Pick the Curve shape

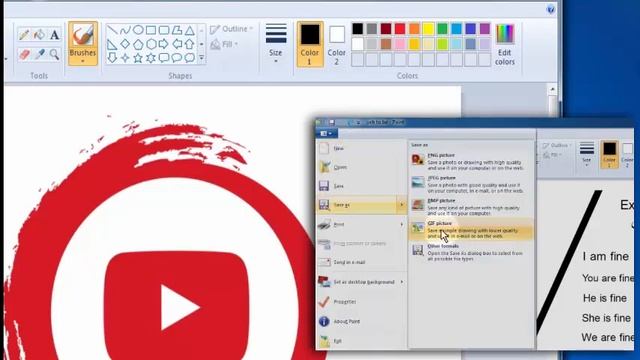pos(125,30)
